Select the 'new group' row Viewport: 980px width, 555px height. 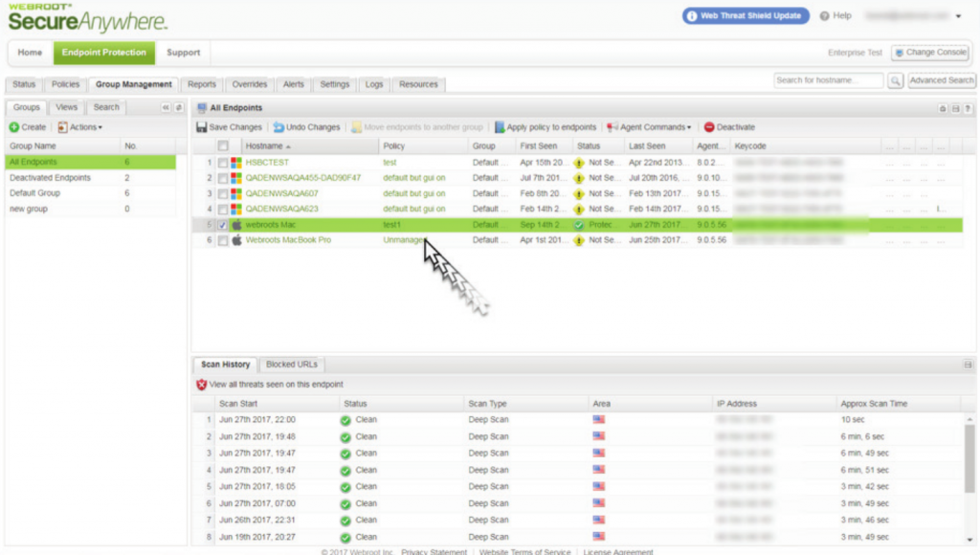coord(91,210)
